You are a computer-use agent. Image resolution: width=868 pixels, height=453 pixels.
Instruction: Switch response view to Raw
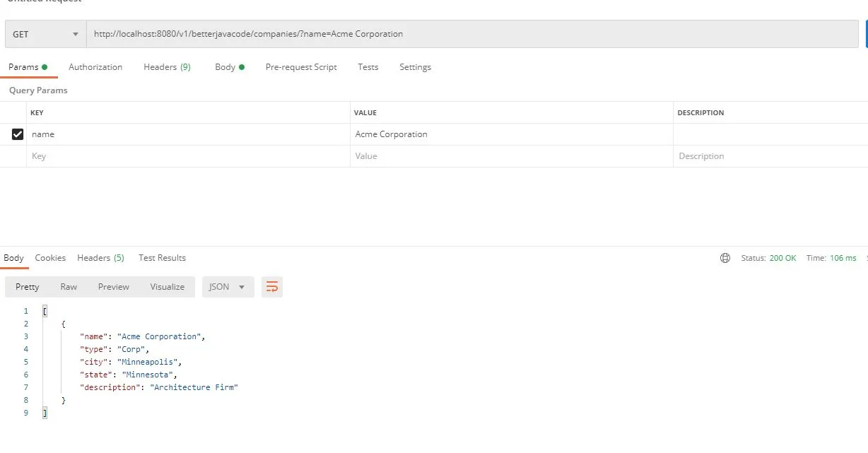(x=69, y=286)
